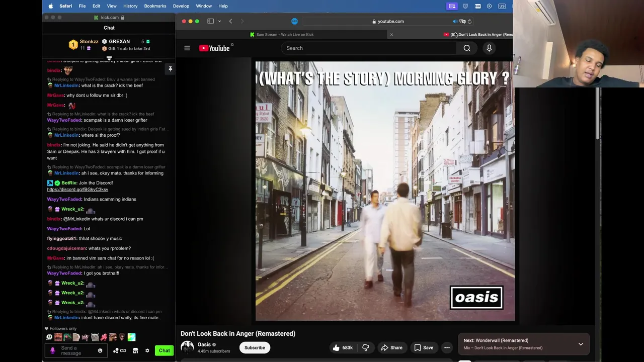Image resolution: width=644 pixels, height=362 pixels.
Task: Open the US input source menu
Action: (502, 6)
